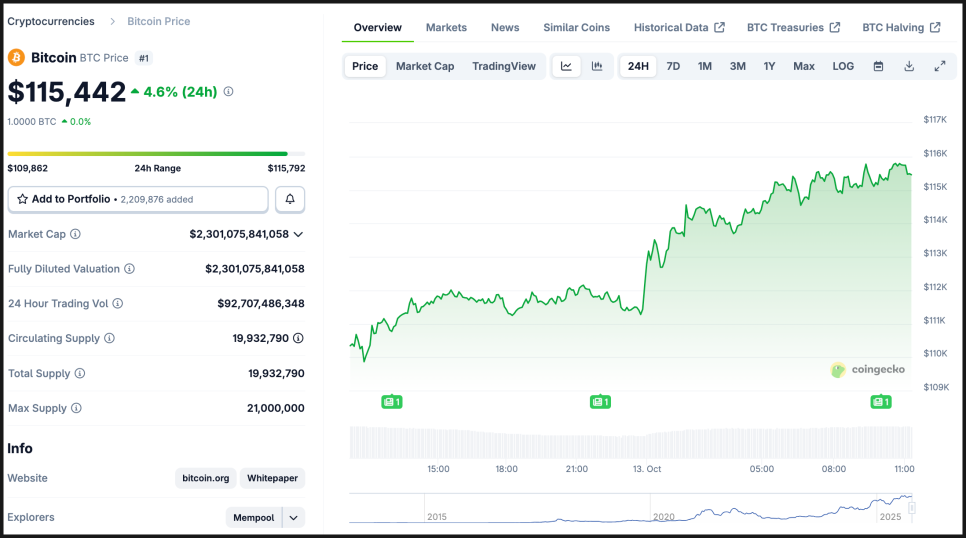Click the line chart view icon

coord(566,66)
